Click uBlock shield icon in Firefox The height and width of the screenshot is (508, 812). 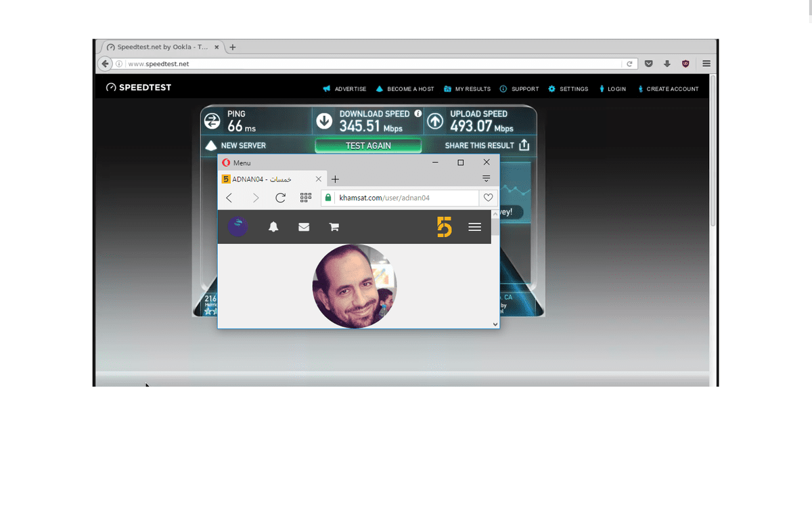685,64
